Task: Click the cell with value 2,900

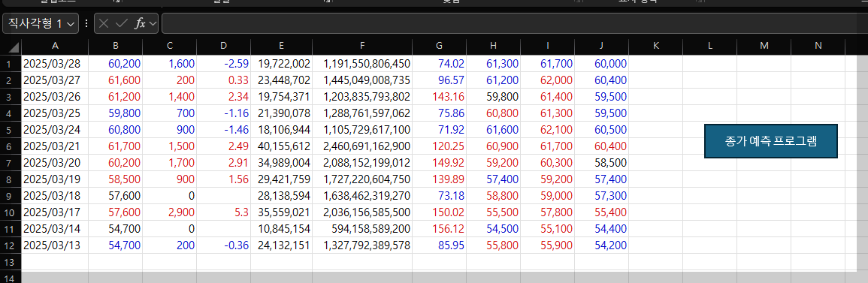Action: (x=169, y=212)
